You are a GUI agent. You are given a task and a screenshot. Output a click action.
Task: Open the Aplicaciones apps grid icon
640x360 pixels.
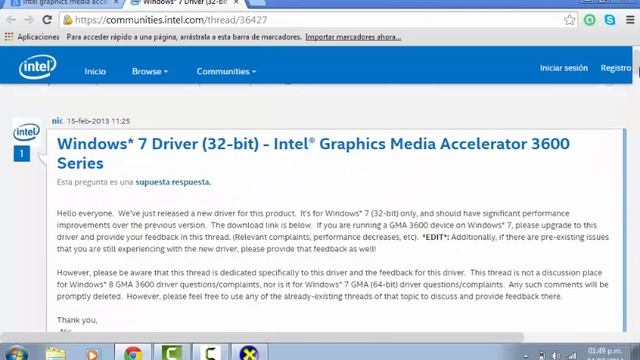9,37
